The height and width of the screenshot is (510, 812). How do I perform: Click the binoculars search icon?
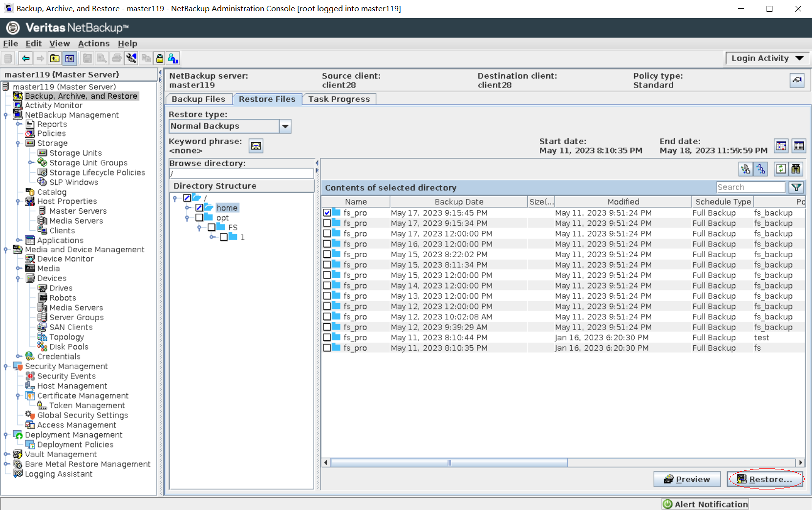pos(796,169)
